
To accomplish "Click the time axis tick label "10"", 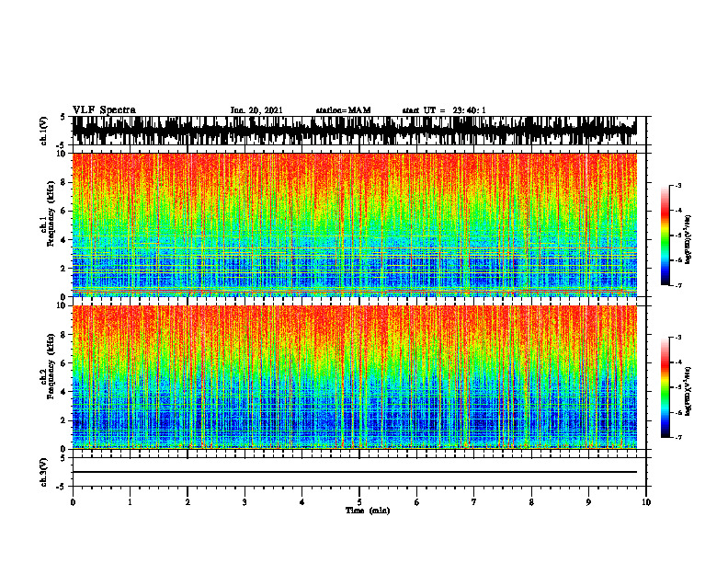I will tap(646, 502).
